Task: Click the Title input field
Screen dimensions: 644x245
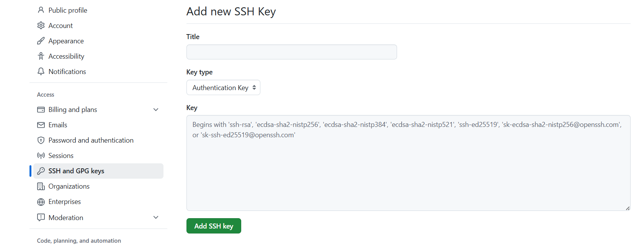Action: coord(291,52)
